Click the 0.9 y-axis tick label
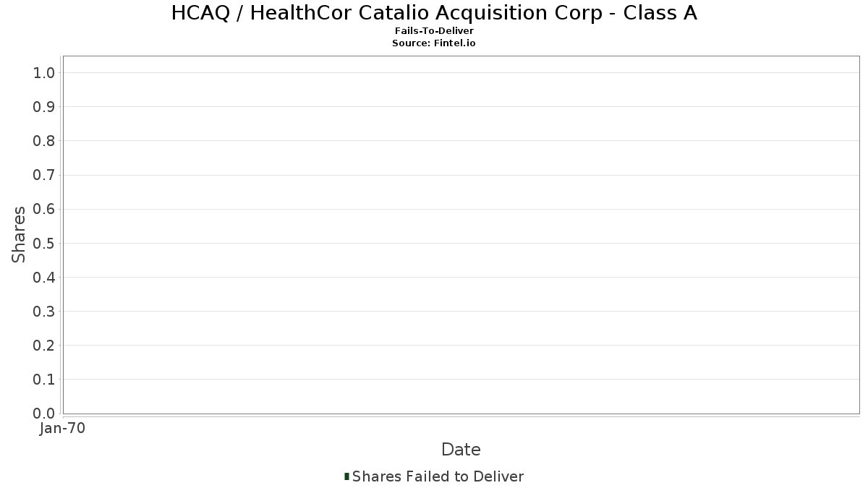This screenshot has height=488, width=868. coord(44,107)
